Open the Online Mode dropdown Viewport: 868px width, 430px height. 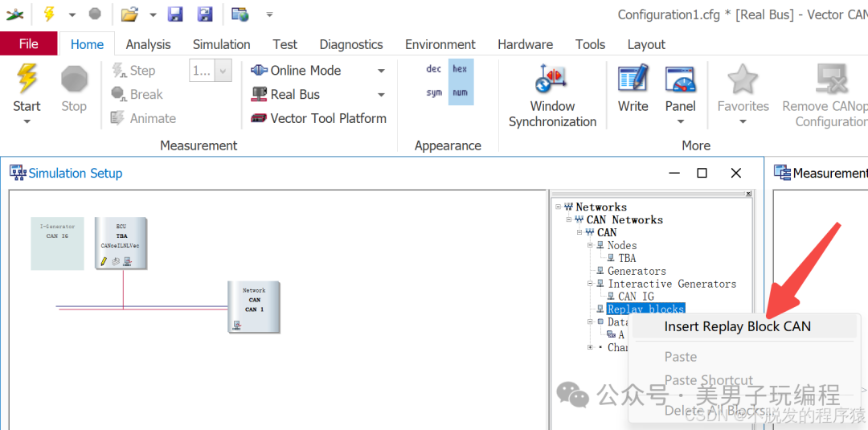tap(381, 71)
